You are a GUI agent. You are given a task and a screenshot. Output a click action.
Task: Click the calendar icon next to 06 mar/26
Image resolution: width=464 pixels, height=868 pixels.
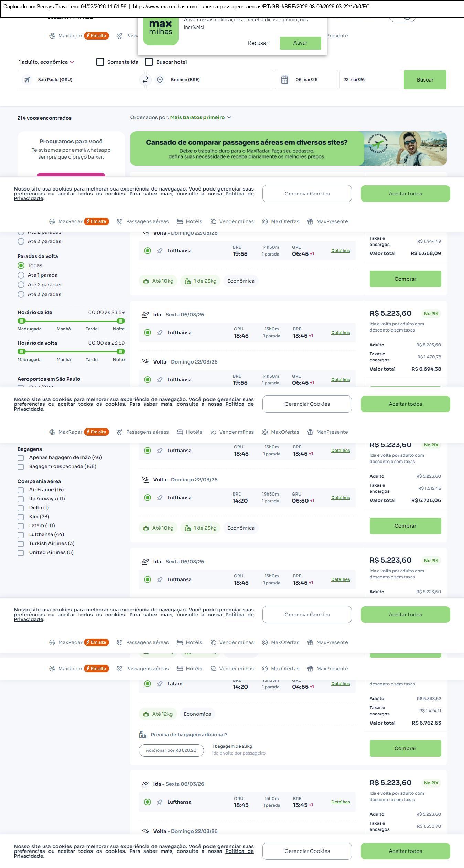pyautogui.click(x=284, y=80)
